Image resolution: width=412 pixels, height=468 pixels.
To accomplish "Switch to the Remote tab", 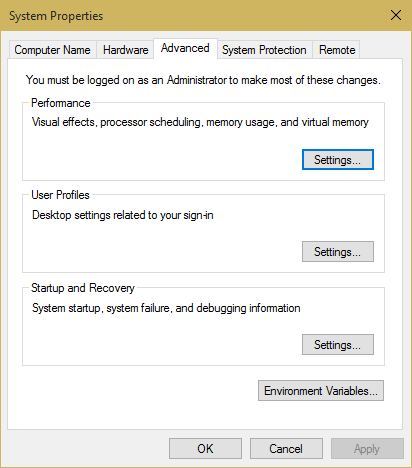I will tap(337, 50).
